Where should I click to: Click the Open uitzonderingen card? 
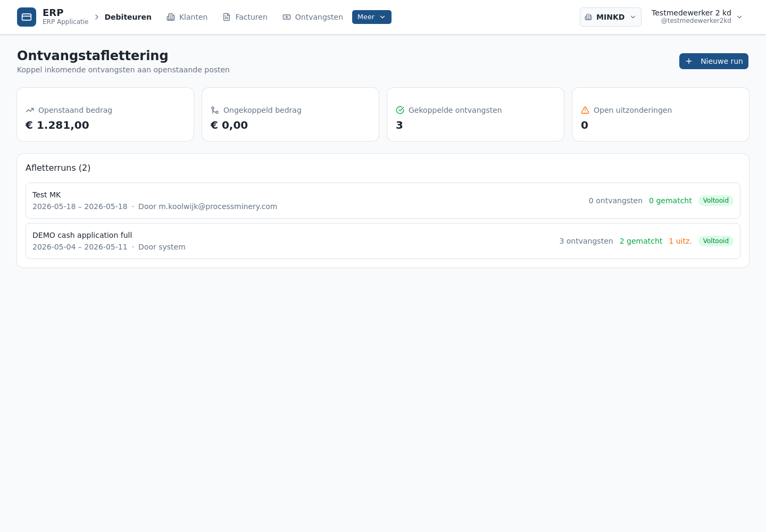661,114
